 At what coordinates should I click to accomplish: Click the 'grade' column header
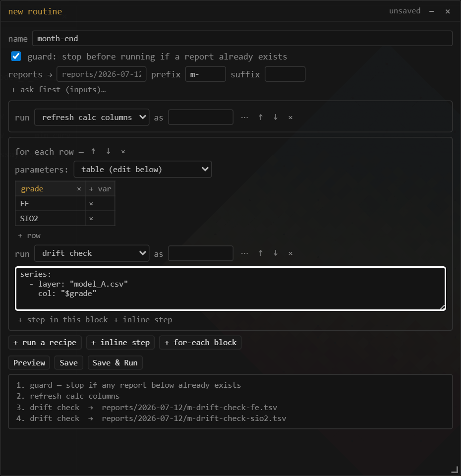point(32,189)
